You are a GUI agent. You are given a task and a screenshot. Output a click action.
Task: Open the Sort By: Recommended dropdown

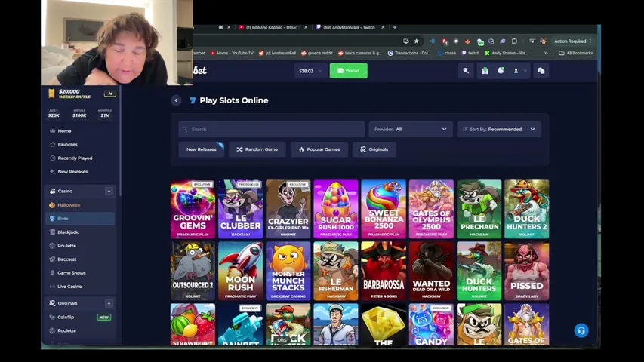tap(499, 129)
